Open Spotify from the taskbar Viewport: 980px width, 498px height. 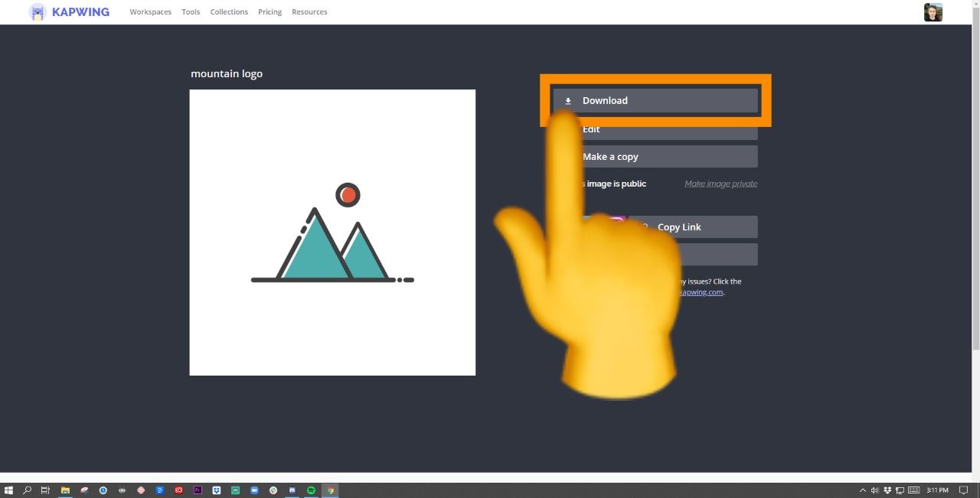(311, 490)
